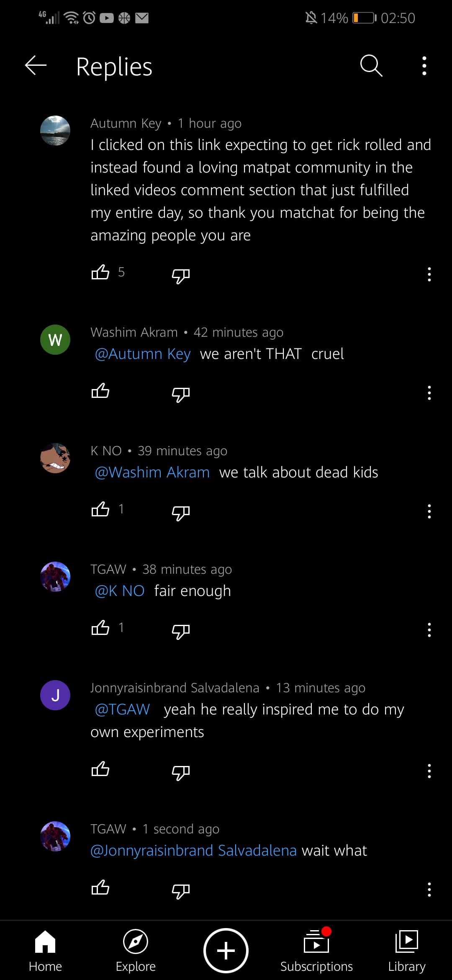
Task: Tap the Create plus icon
Action: click(226, 950)
